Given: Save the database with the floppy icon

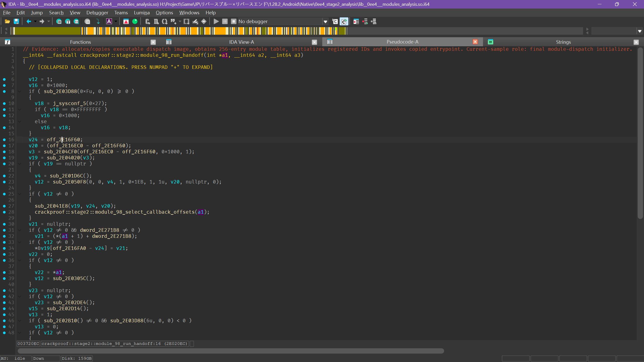Looking at the screenshot, I should tap(16, 22).
